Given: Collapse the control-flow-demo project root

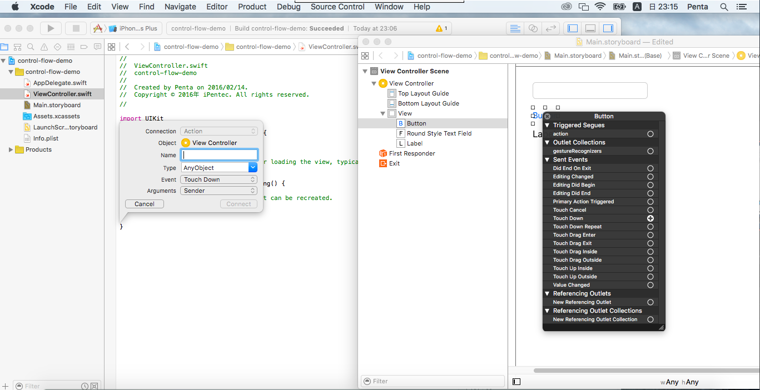Looking at the screenshot, I should [4, 61].
